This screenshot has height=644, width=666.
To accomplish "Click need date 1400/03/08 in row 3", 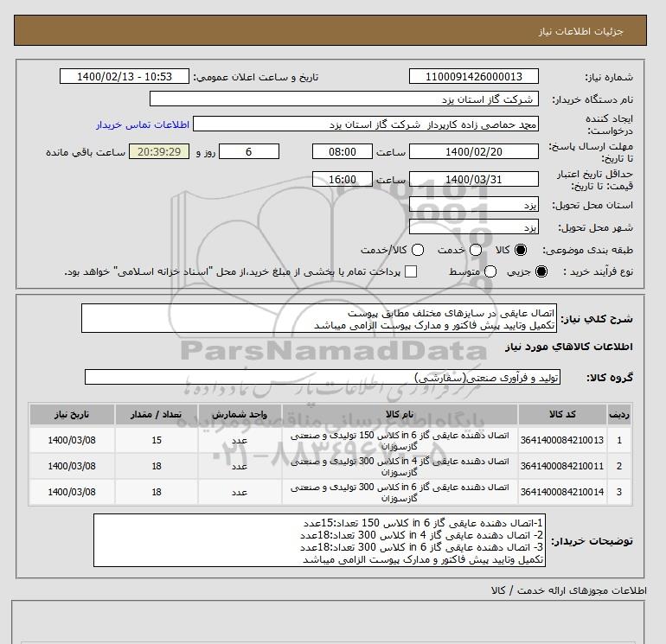I will coord(72,492).
